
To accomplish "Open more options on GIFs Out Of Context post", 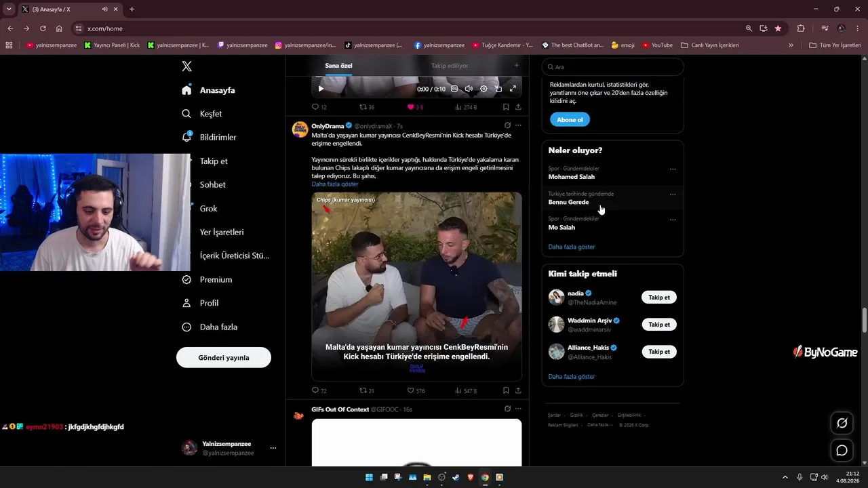I will pos(518,409).
